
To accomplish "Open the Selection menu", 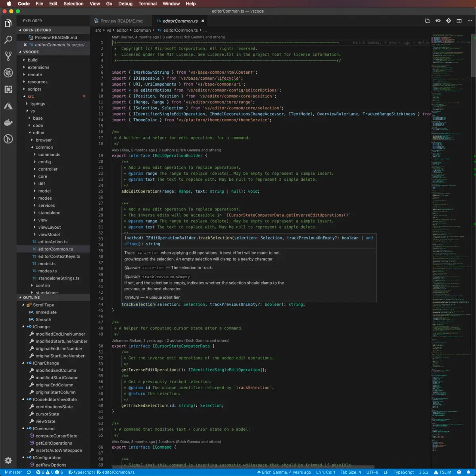I will 73,4.
